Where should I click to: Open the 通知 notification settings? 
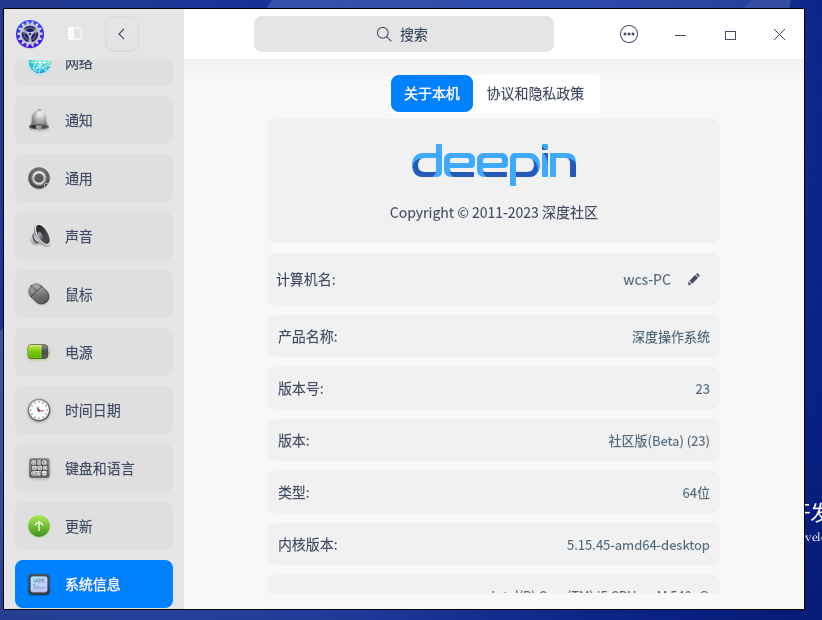click(93, 119)
